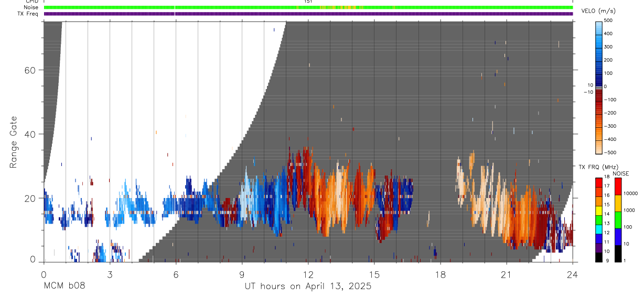Click the 24 tick on UT hours axis
This screenshot has height=297, width=644.
[x=572, y=274]
